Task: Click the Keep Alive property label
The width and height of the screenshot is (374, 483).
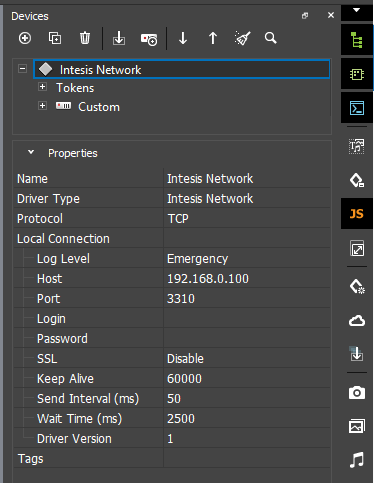Action: [65, 379]
